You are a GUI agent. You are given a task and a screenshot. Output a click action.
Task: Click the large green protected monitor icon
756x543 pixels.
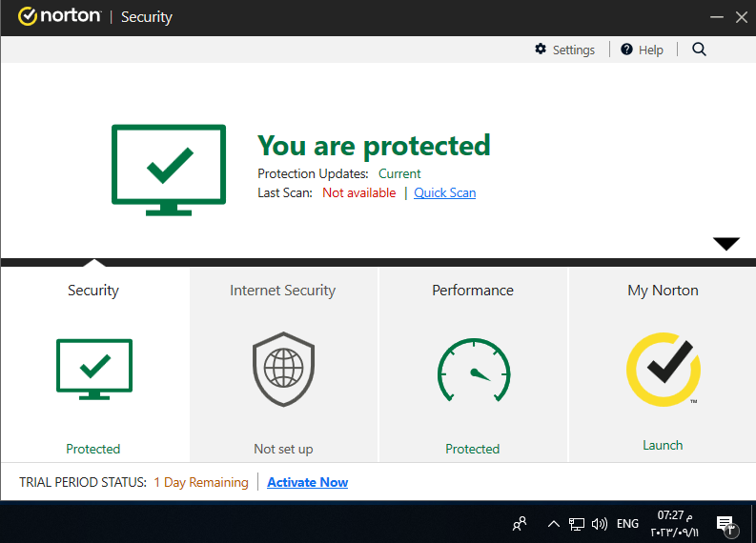pyautogui.click(x=169, y=171)
